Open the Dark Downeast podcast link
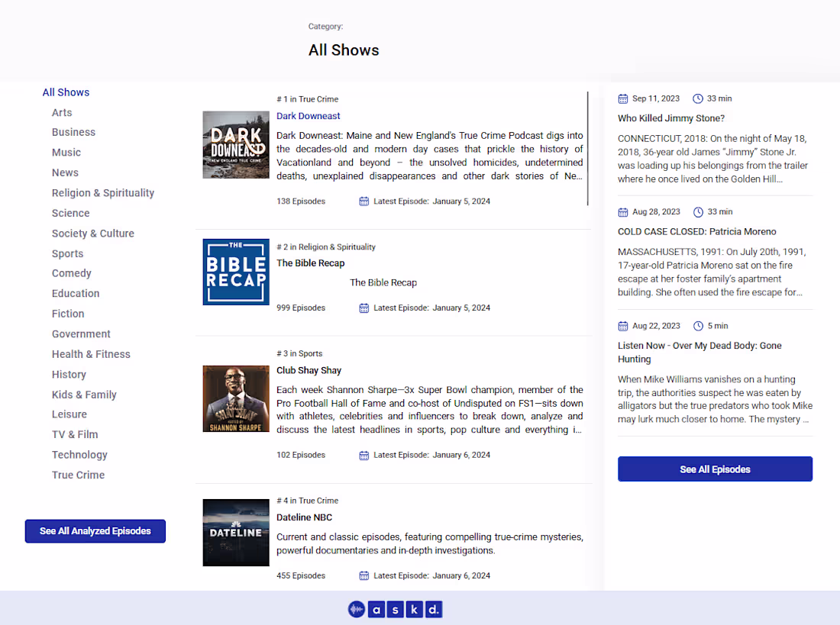 [309, 115]
